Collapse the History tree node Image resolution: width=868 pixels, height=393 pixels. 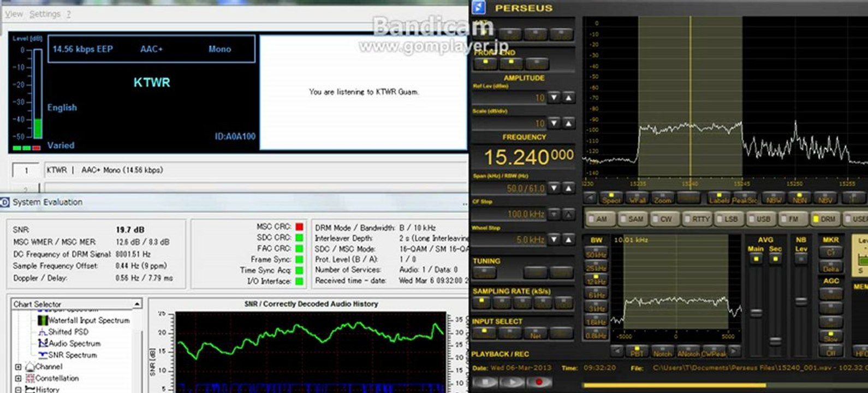(18, 390)
